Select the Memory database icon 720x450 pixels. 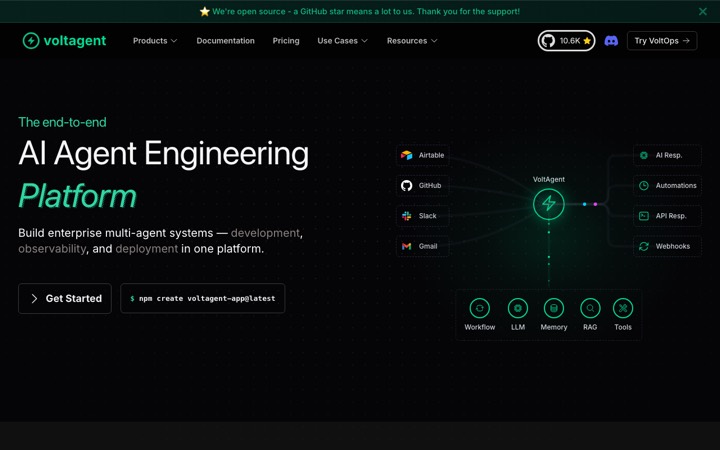554,308
